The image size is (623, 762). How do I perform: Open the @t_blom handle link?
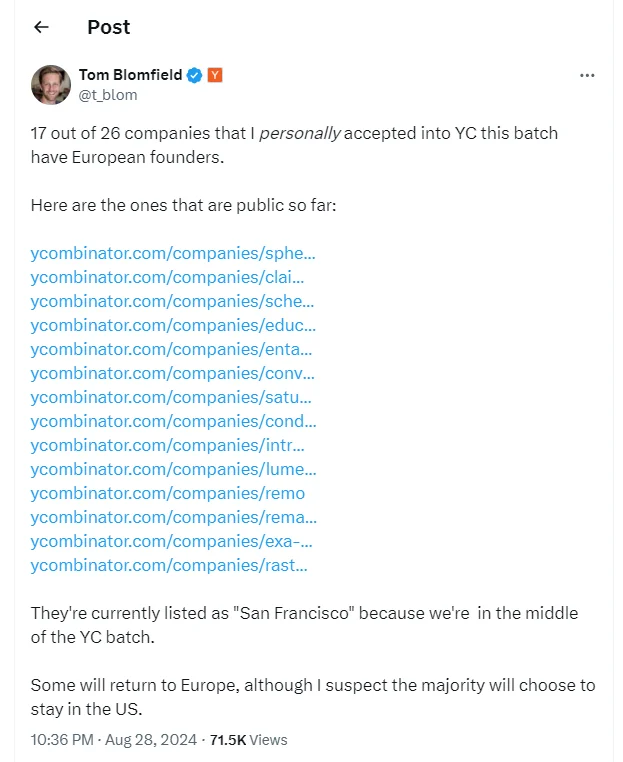pos(108,95)
